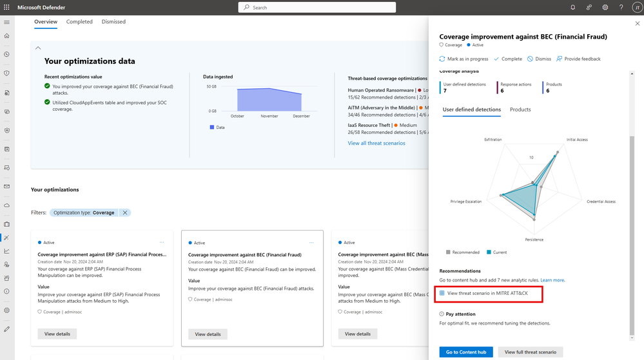Focus the Search box in top bar
Screen dimensions: 644x360
pos(317,7)
